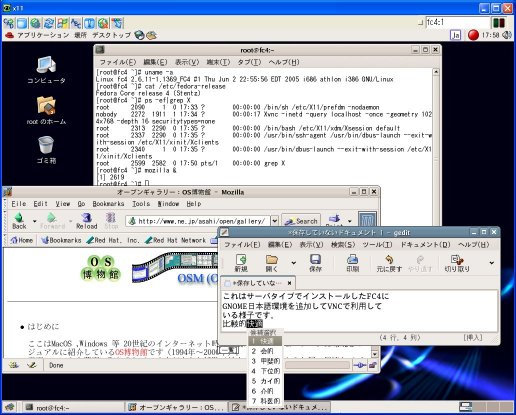Click the gedit Print (印刷) icon
This screenshot has width=516, height=415.
click(x=352, y=260)
